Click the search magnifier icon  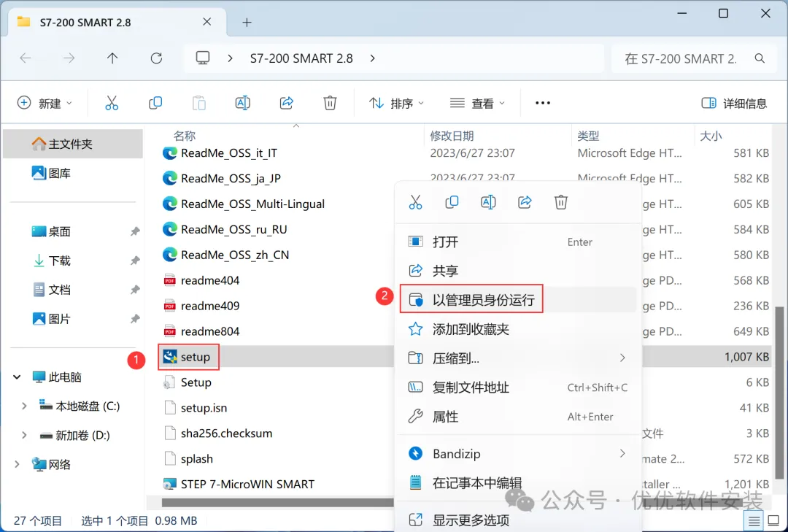760,58
